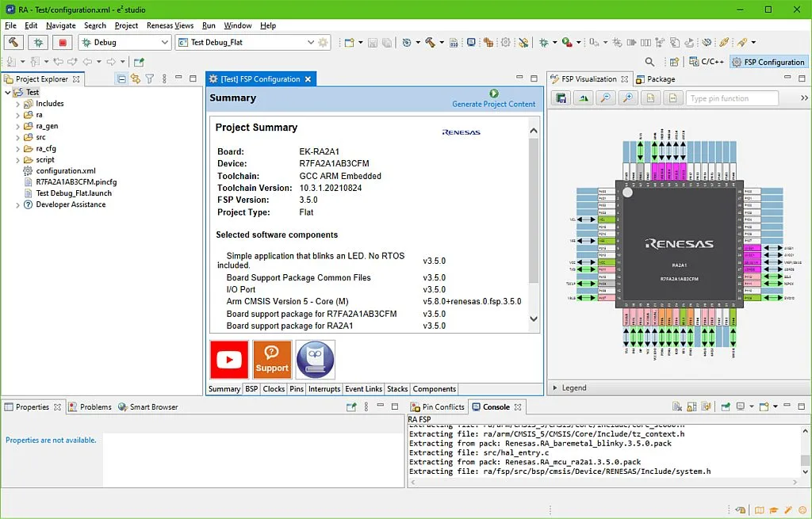This screenshot has height=519, width=812.
Task: Click the red Terminate square icon
Action: point(63,42)
